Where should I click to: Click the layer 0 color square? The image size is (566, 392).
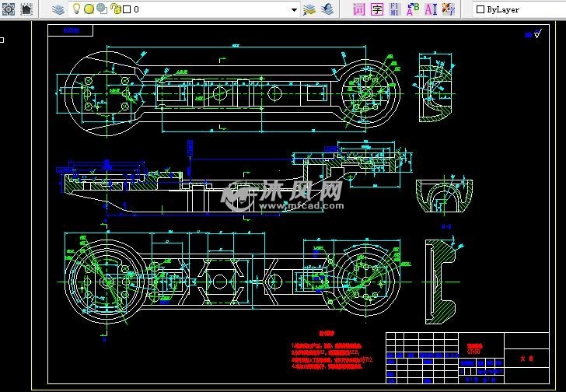click(x=127, y=9)
